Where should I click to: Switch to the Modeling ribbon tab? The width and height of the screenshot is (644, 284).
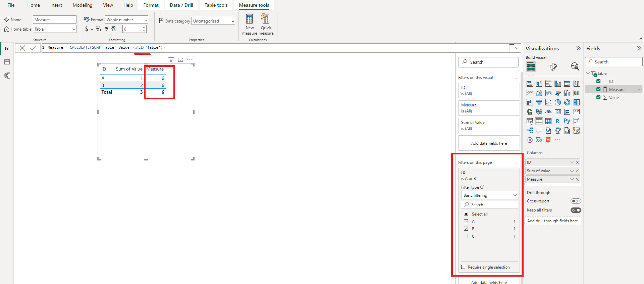coord(83,5)
